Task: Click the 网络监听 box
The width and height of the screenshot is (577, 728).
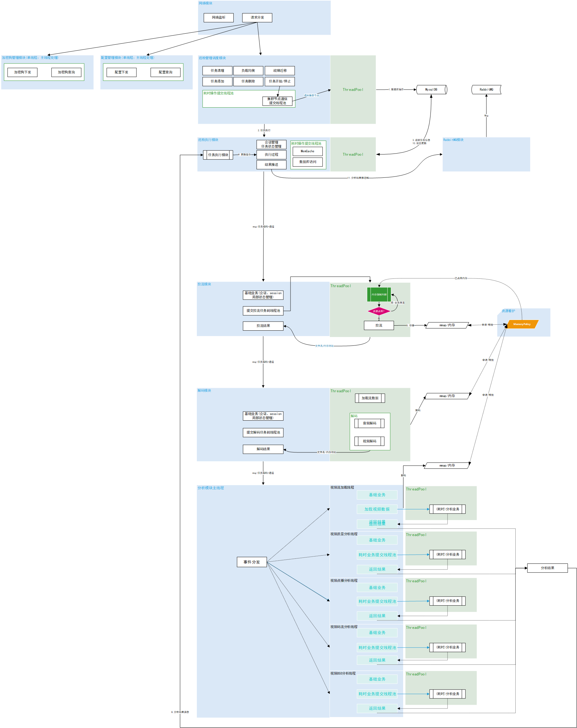Action: (x=218, y=18)
